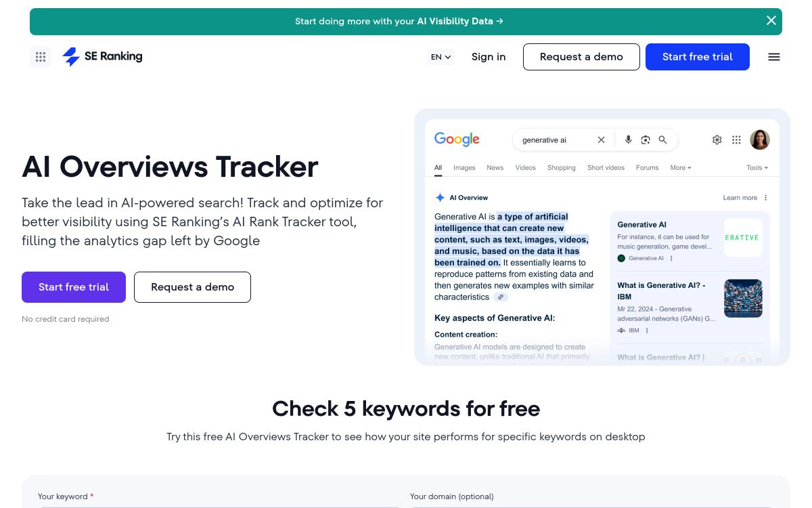Select the Shopping search tab
This screenshot has height=508, width=812.
click(x=562, y=167)
